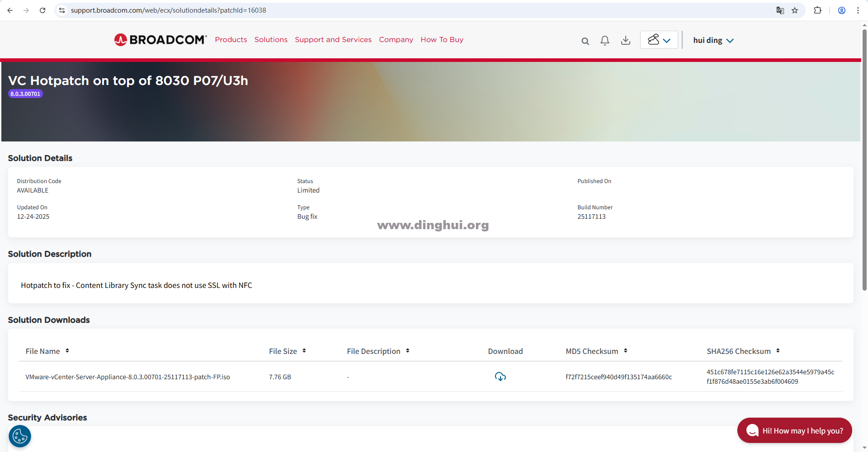Click the browser translate page icon

click(x=780, y=10)
